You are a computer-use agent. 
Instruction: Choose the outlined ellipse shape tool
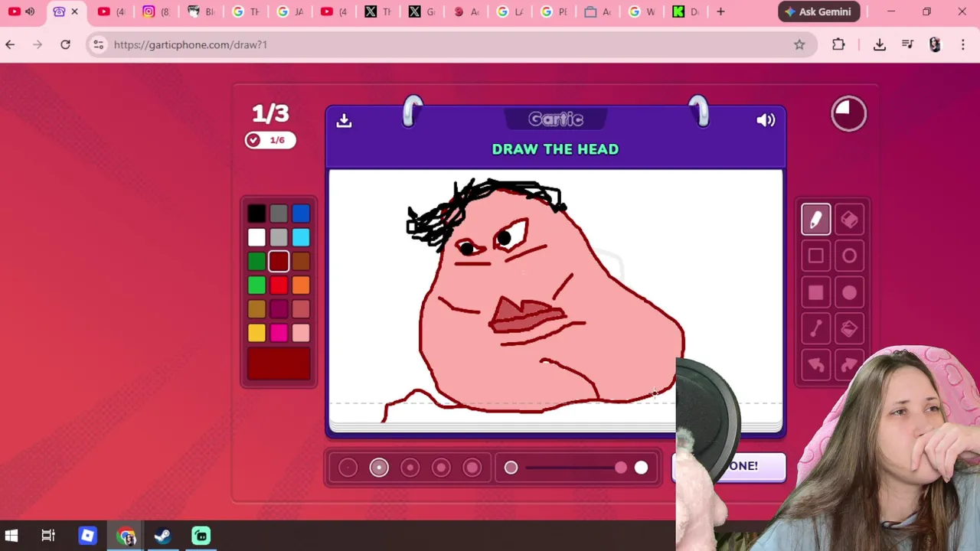(849, 256)
